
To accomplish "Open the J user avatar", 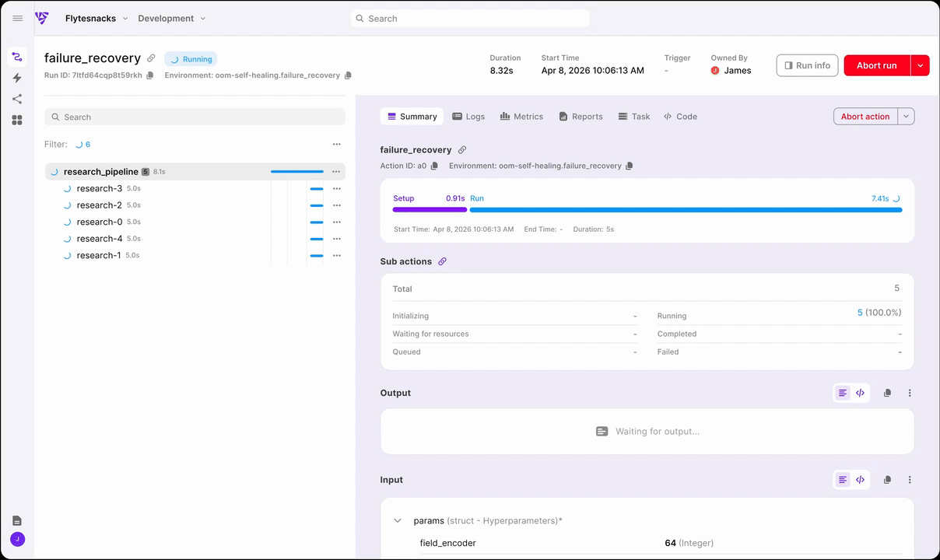I will click(17, 539).
